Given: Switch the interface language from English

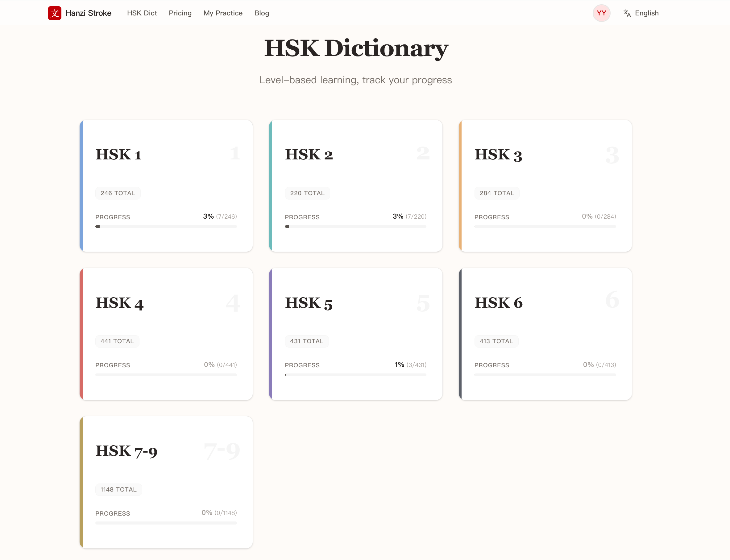Looking at the screenshot, I should coord(646,13).
